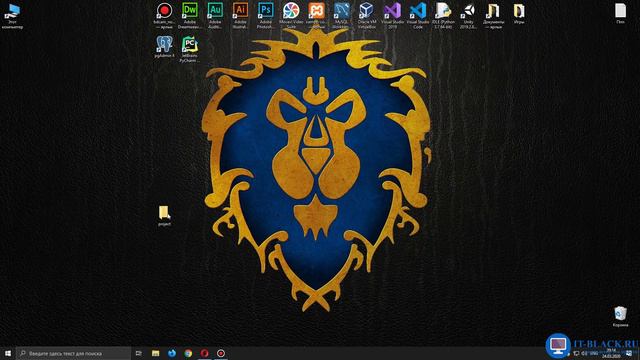
Task: Open the Документы folder shortcut
Action: coord(493,16)
